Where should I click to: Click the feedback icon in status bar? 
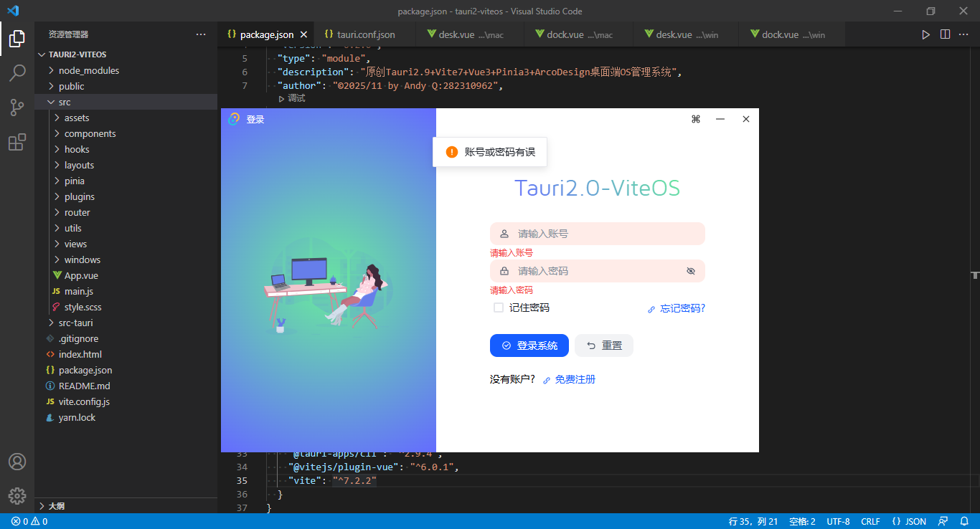[x=943, y=522]
